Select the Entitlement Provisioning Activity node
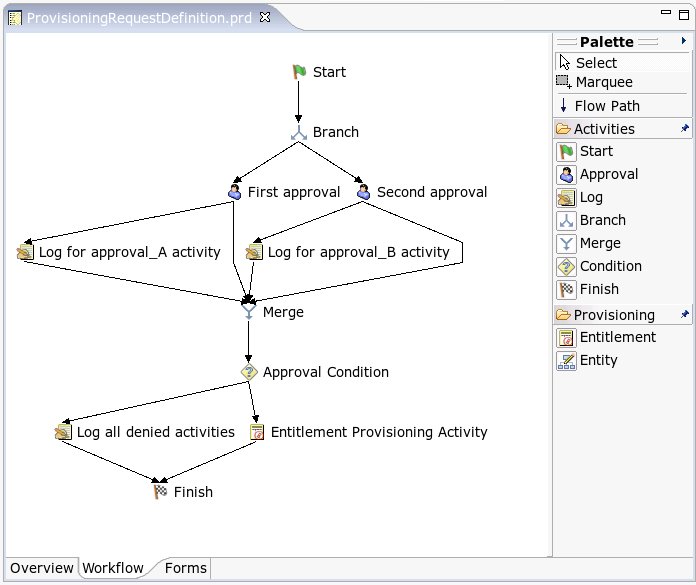The width and height of the screenshot is (696, 585). (378, 432)
